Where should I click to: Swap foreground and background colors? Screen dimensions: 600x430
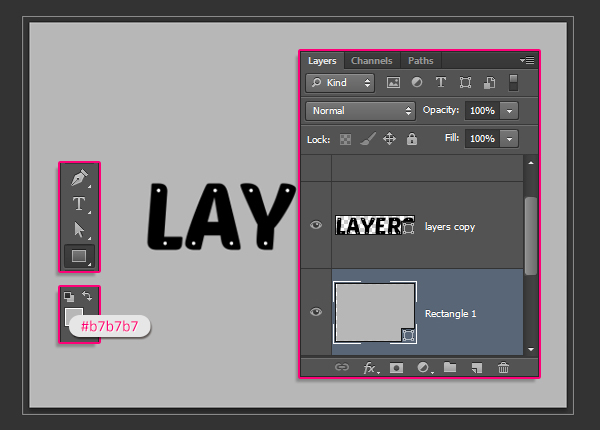pyautogui.click(x=87, y=296)
